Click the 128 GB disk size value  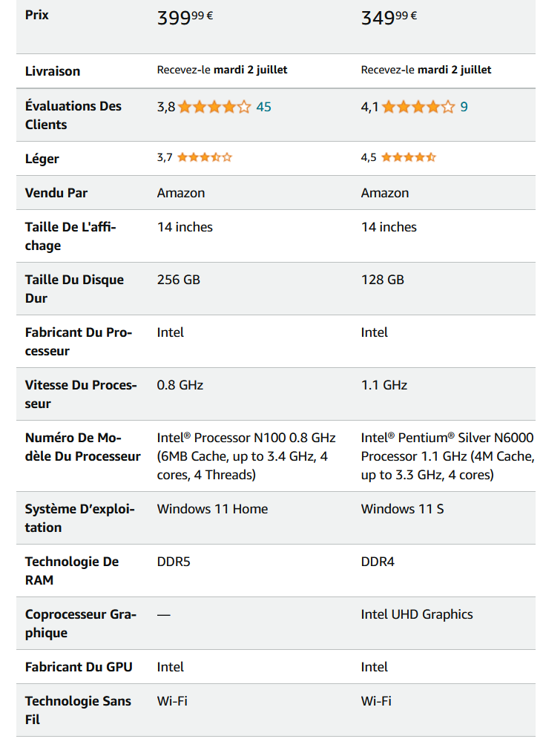(x=383, y=280)
